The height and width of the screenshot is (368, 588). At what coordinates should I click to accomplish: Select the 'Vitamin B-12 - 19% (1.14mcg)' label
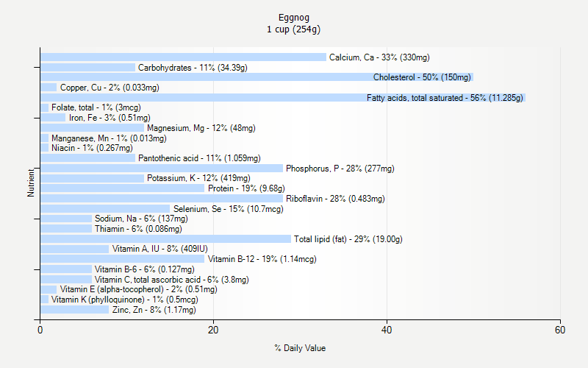[262, 259]
